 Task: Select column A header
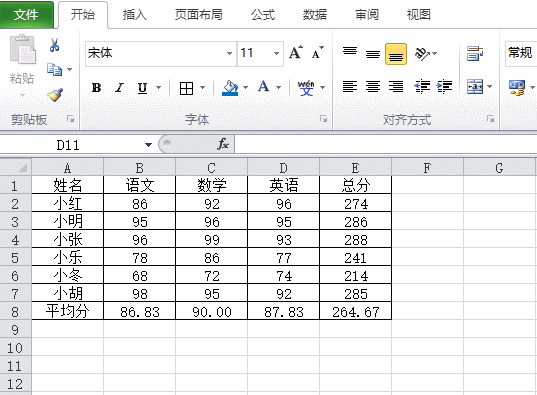pos(67,168)
